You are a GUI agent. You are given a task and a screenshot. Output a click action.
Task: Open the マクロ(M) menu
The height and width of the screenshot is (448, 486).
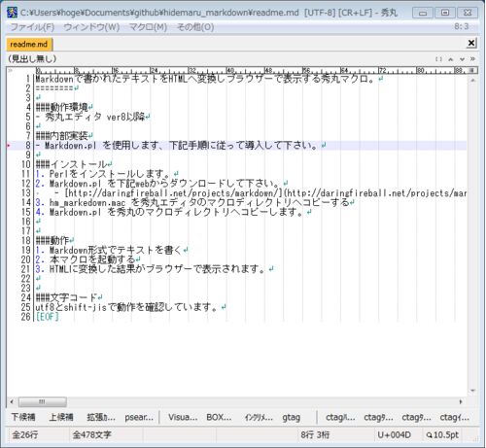click(x=148, y=27)
